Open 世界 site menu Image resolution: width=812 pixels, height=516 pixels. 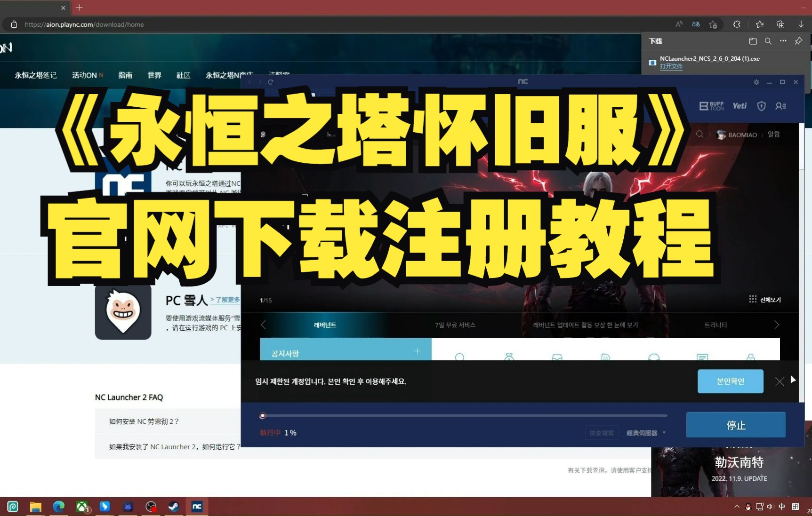click(x=154, y=75)
